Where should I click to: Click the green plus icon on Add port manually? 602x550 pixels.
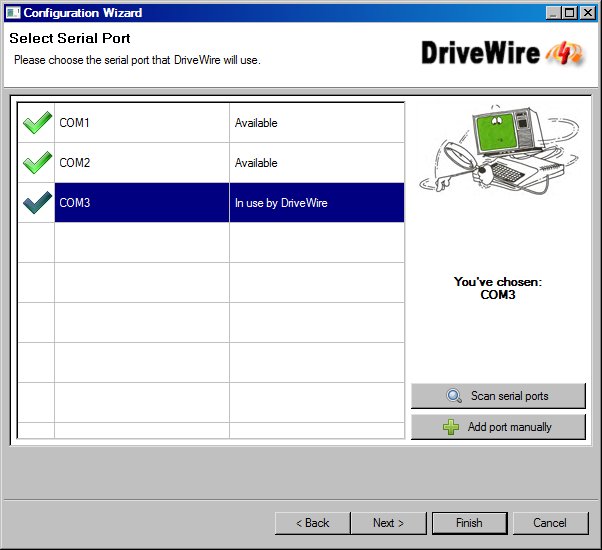click(x=451, y=427)
